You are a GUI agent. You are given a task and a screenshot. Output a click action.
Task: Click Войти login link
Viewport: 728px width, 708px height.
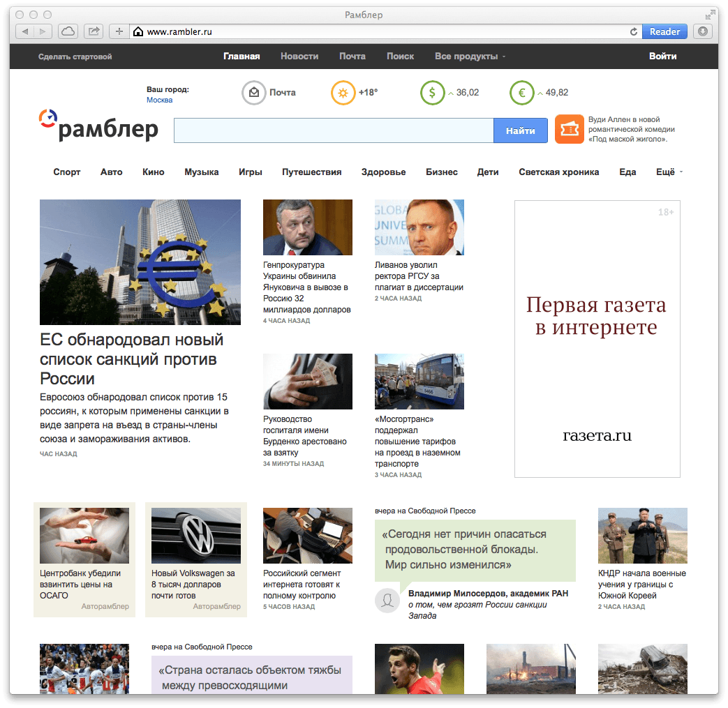pyautogui.click(x=662, y=56)
